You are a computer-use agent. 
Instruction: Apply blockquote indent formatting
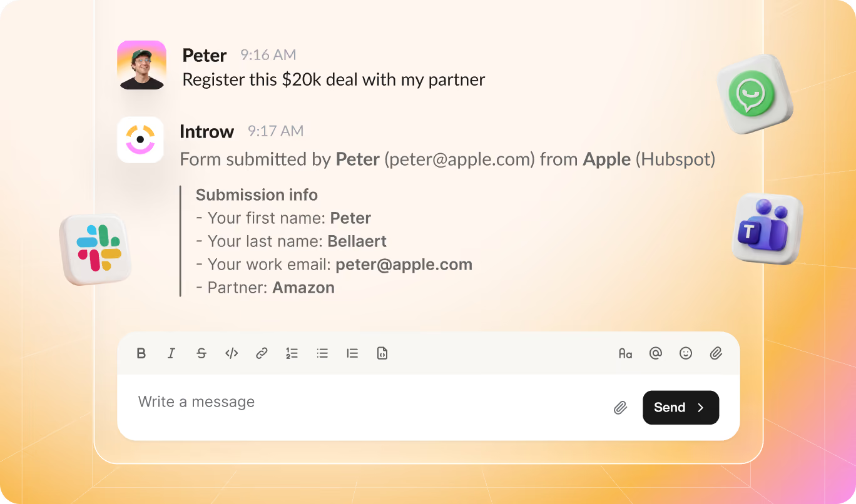[352, 353]
